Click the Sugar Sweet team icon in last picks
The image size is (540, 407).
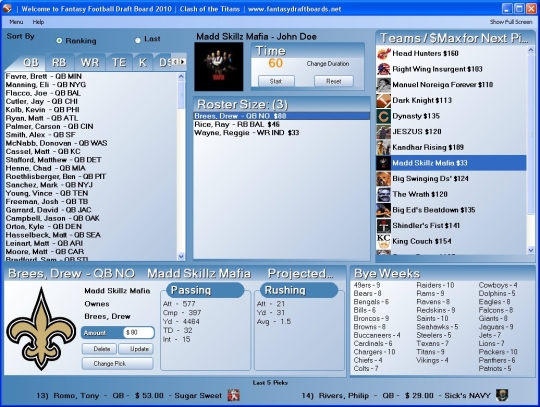click(x=234, y=396)
